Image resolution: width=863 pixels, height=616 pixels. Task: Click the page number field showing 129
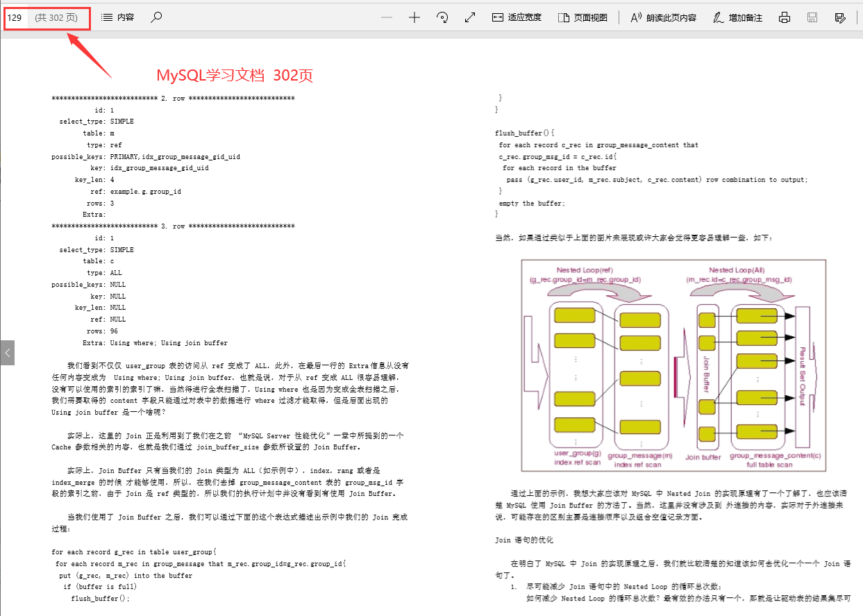(x=16, y=17)
